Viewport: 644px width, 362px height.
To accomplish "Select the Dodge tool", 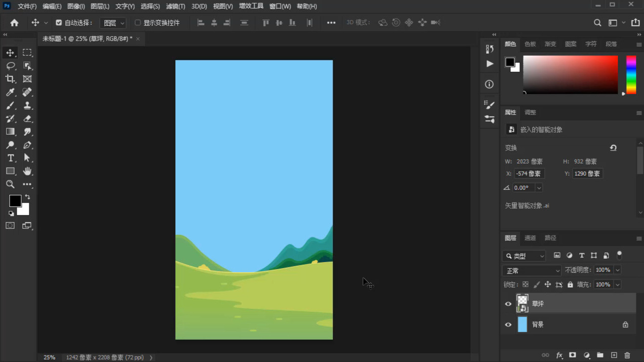I will point(10,145).
